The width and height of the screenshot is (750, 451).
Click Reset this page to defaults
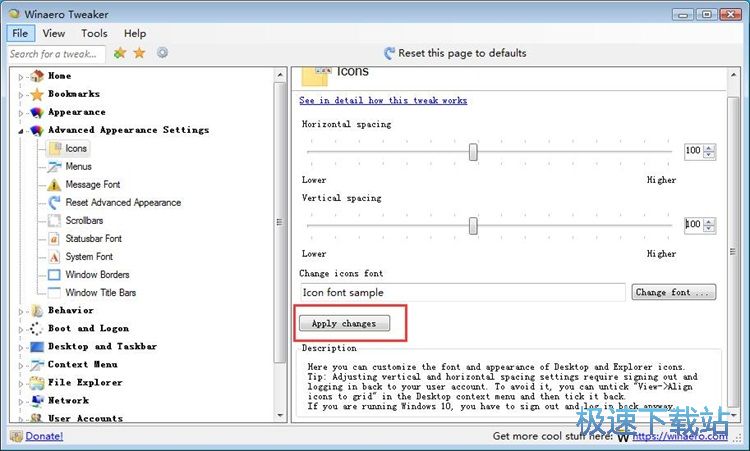click(x=462, y=53)
